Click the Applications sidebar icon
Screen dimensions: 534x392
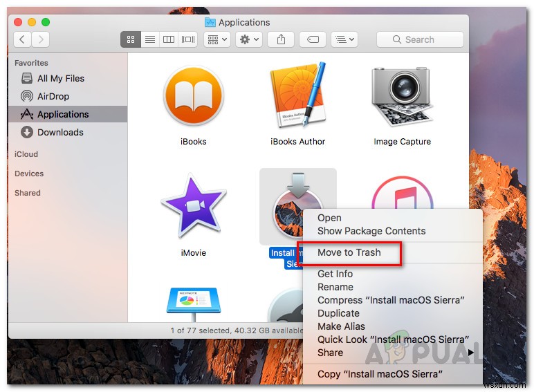coord(27,114)
